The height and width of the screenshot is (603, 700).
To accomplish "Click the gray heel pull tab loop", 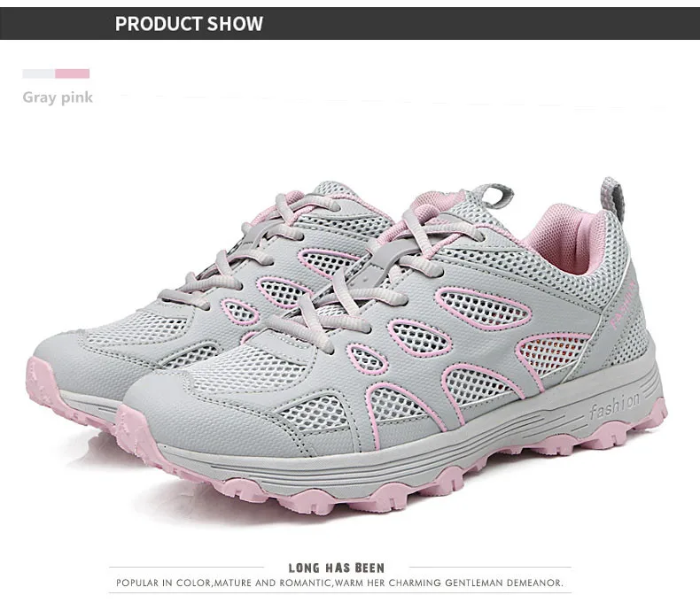I will 614,195.
